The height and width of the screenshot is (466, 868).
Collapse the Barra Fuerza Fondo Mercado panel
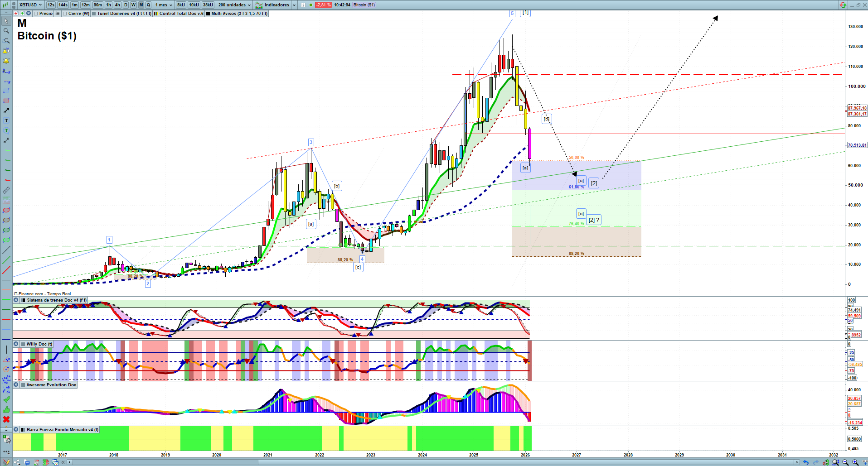(x=16, y=430)
